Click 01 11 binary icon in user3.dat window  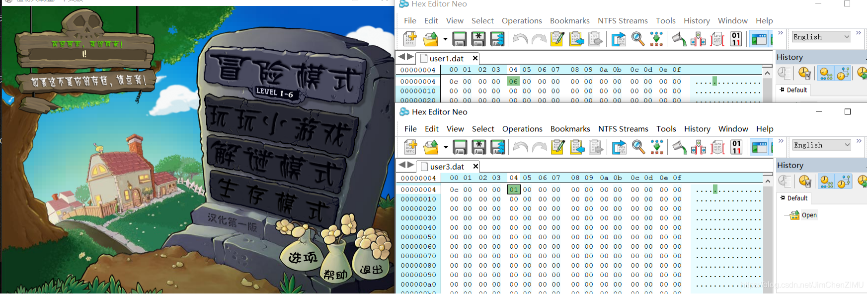(x=736, y=147)
